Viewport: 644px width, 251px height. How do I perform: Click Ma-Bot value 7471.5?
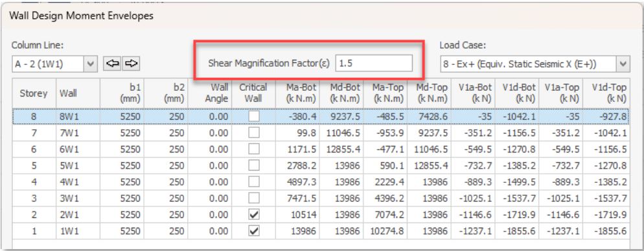tap(302, 198)
